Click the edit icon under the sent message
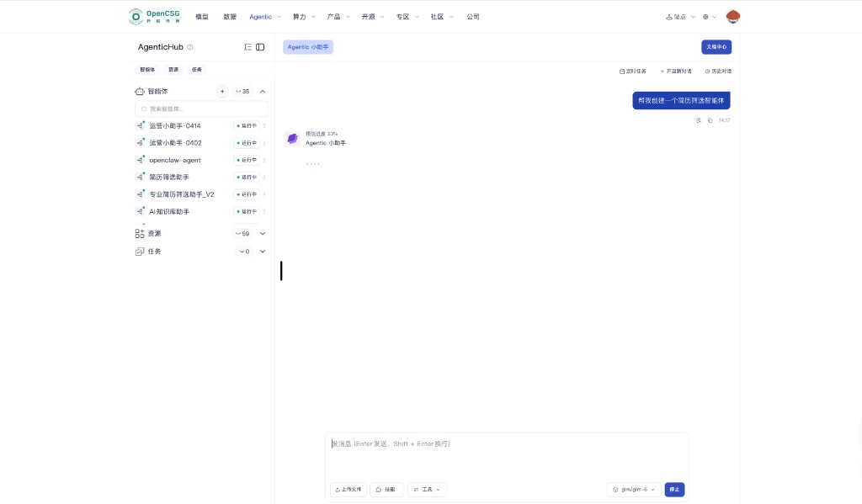The height and width of the screenshot is (504, 862). click(x=698, y=120)
